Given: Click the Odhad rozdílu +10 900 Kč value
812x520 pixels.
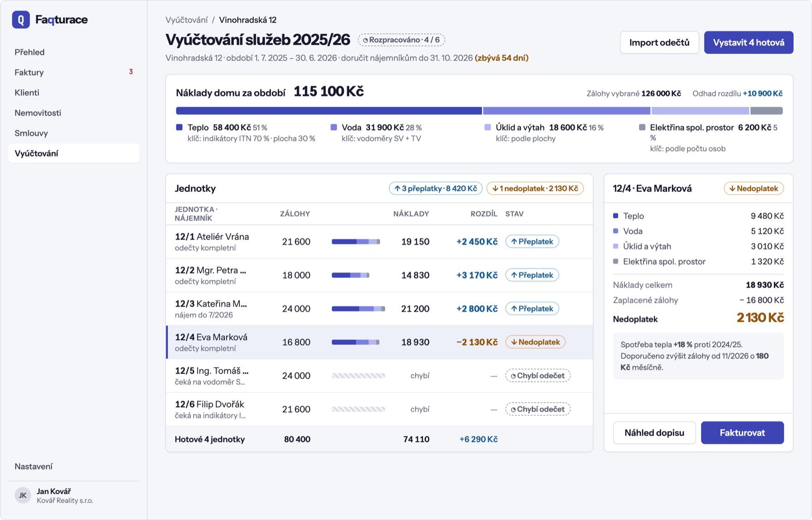Looking at the screenshot, I should 763,94.
